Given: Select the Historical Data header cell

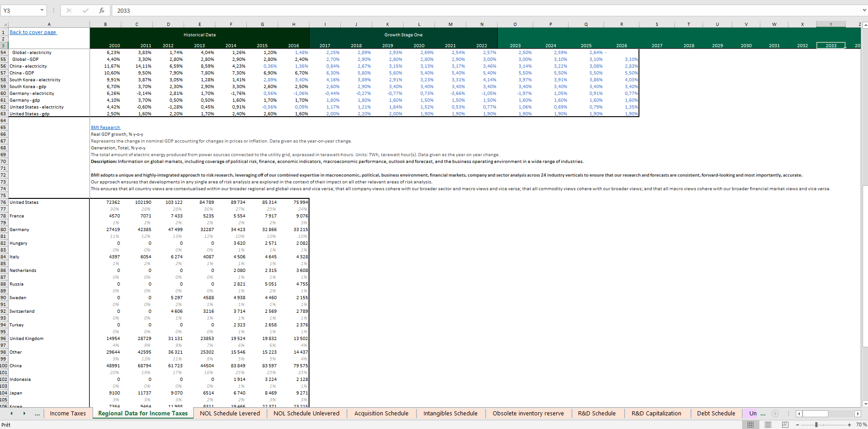Looking at the screenshot, I should click(x=200, y=35).
